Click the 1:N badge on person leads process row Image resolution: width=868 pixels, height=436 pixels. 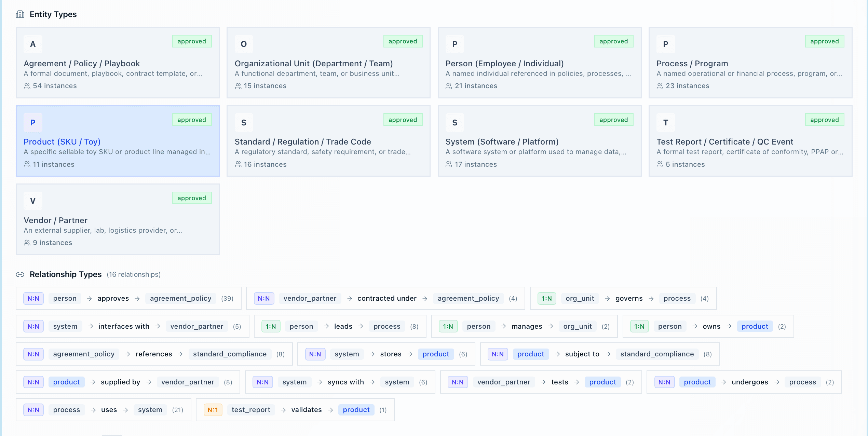(x=271, y=326)
